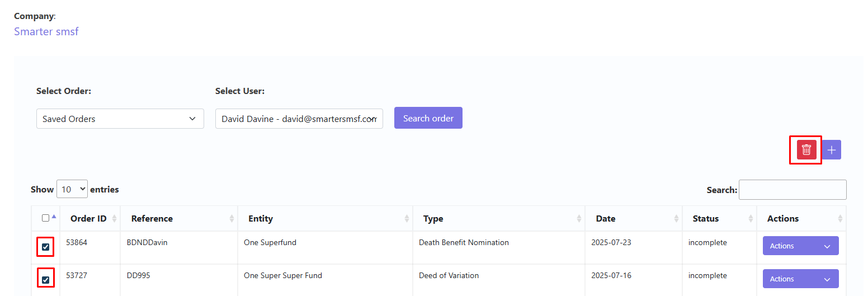Click the purple plus add icon
This screenshot has height=296, width=868.
point(832,149)
